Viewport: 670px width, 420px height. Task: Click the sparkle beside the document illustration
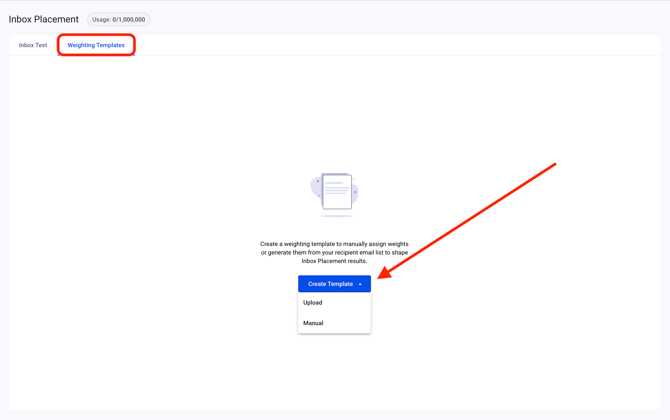click(x=355, y=192)
